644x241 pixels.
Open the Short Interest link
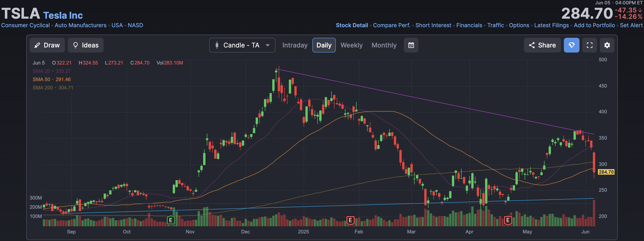433,25
